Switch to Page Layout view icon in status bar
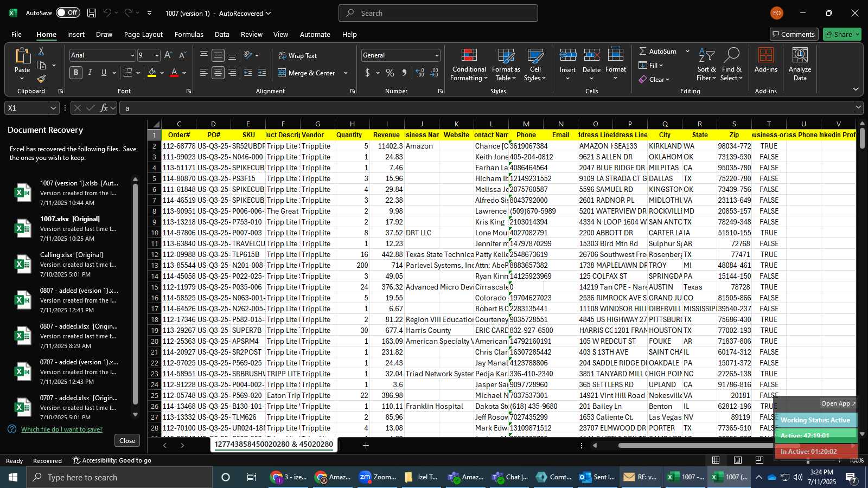 (x=738, y=460)
